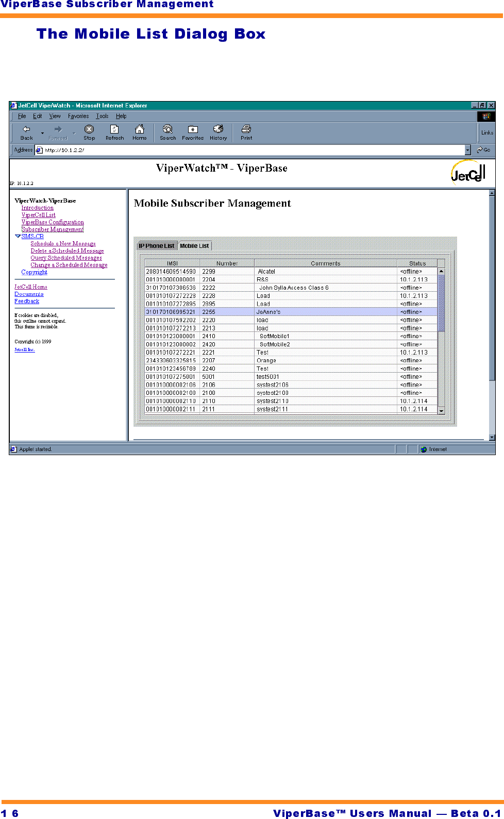504x819 pixels.
Task: Click the JetCell logo
Action: pos(468,173)
